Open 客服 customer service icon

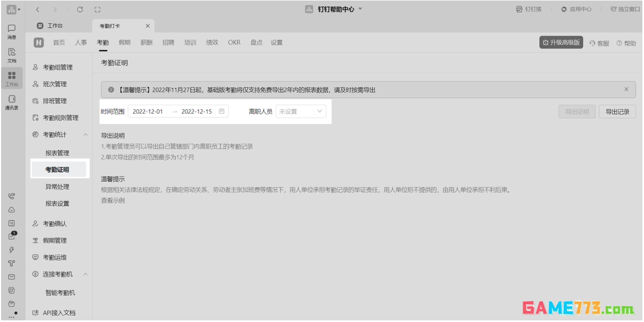[599, 43]
